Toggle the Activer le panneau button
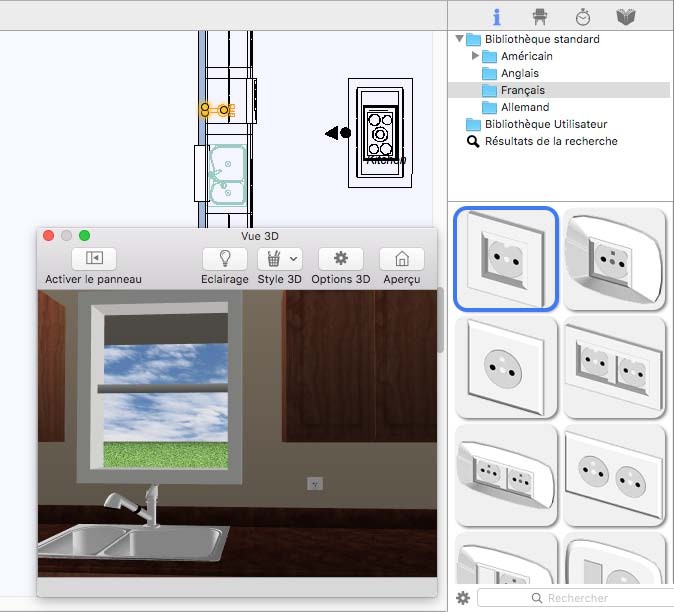The image size is (674, 612). (x=94, y=258)
